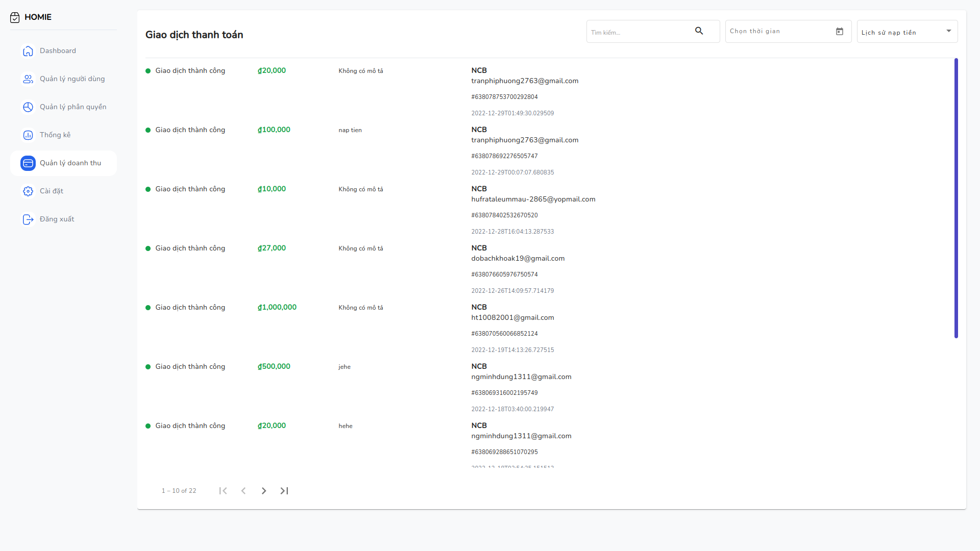
Task: Click the magnifier search icon
Action: tap(699, 31)
